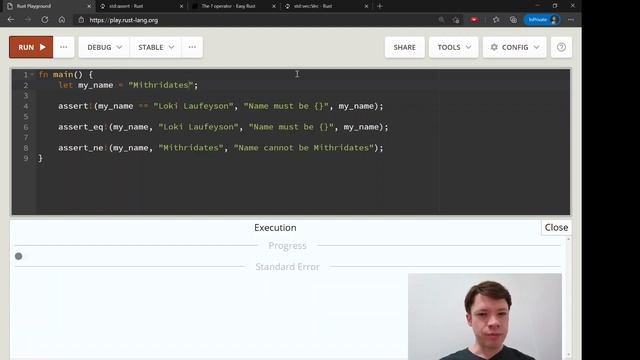Click "Name cannot be Mithridates" string
Screen dimensions: 640x360
303,147
